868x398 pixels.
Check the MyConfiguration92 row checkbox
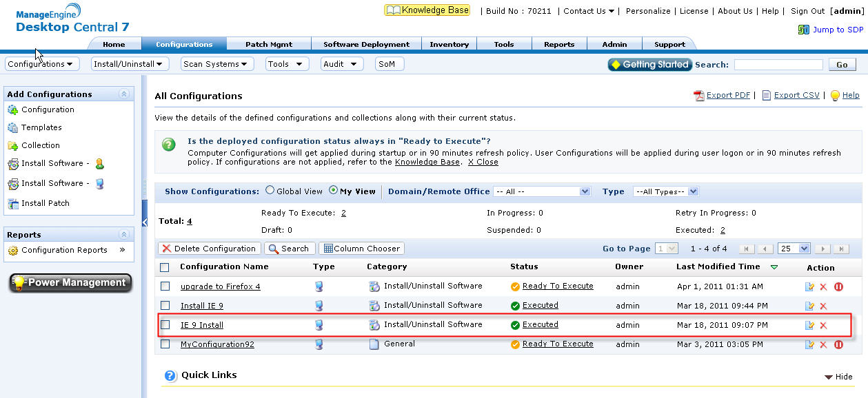point(165,344)
